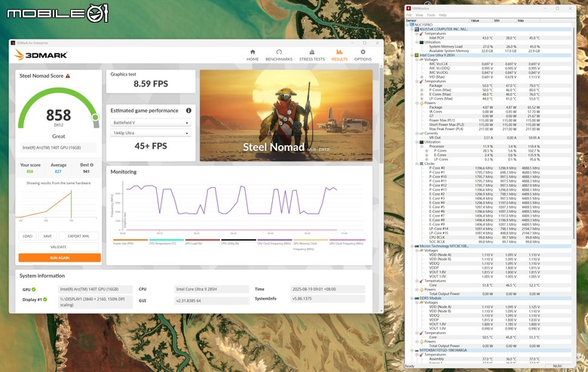Click the HWMonitor app icon in its title bar
The width and height of the screenshot is (588, 372).
409,8
